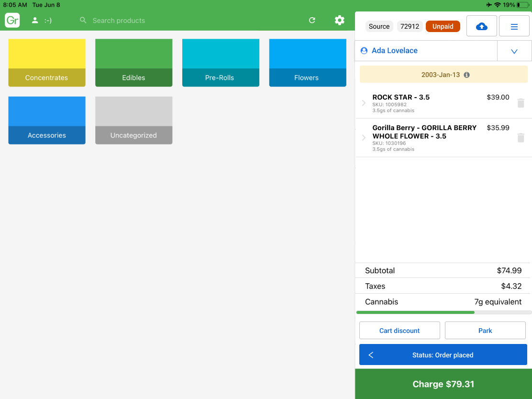The width and height of the screenshot is (532, 399).
Task: Go back using Status bar arrow
Action: [x=371, y=355]
